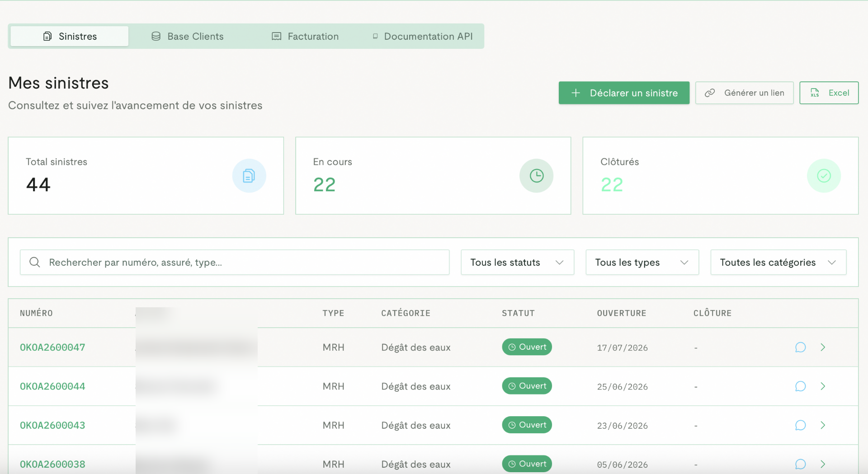Click the Ouvert status badge for OKOA2600047
The image size is (868, 474).
(527, 347)
